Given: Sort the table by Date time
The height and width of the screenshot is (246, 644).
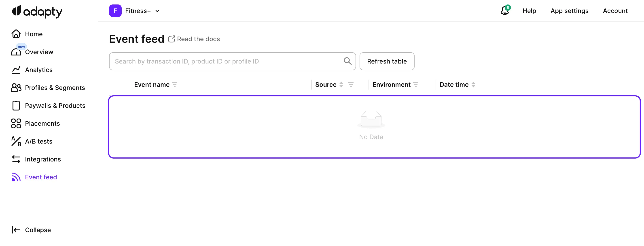Looking at the screenshot, I should pos(473,85).
